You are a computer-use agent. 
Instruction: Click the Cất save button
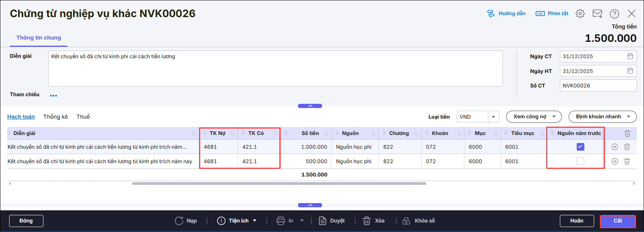[618, 221]
